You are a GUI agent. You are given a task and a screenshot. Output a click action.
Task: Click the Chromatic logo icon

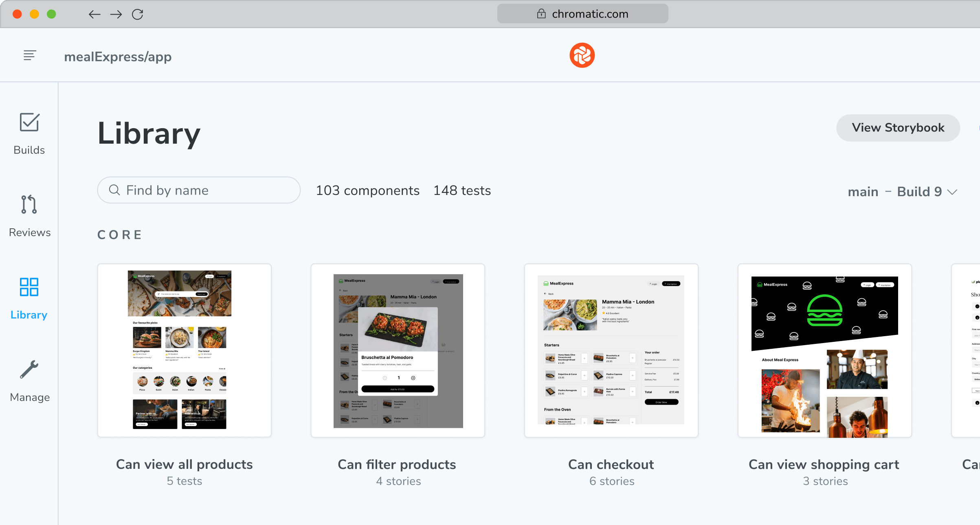[582, 55]
